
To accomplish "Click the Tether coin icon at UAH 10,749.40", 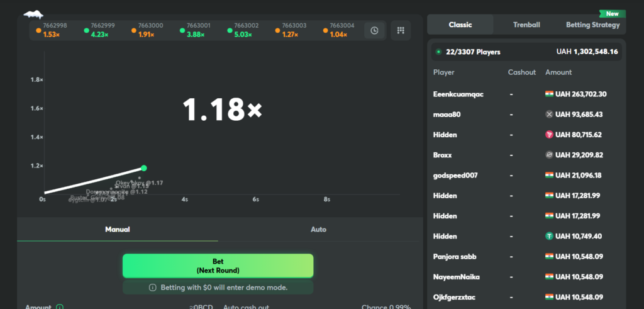I will (550, 236).
